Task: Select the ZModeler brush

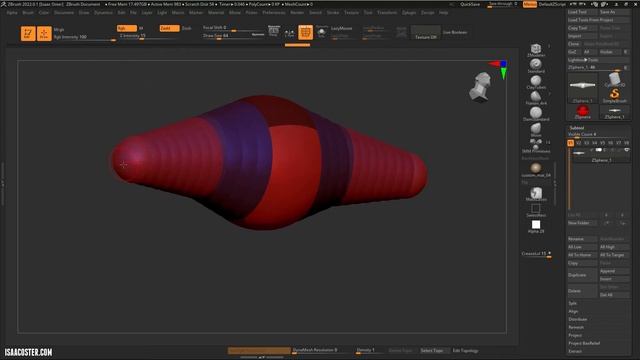Action: click(536, 50)
